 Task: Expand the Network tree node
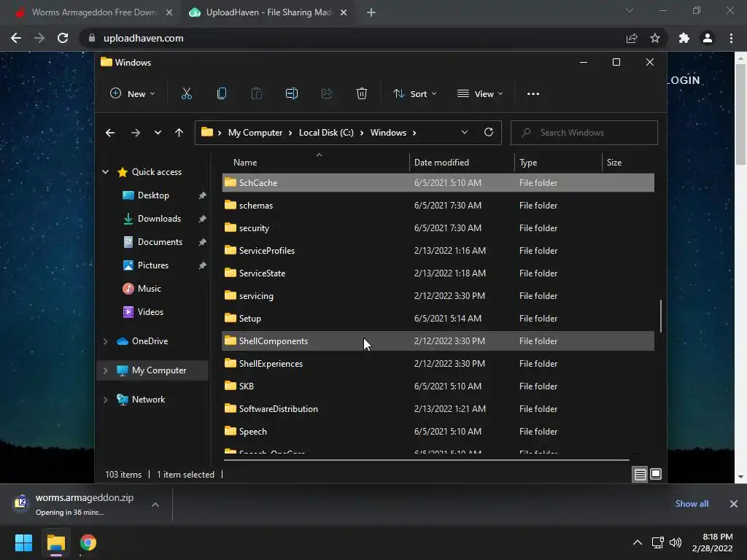click(x=105, y=400)
